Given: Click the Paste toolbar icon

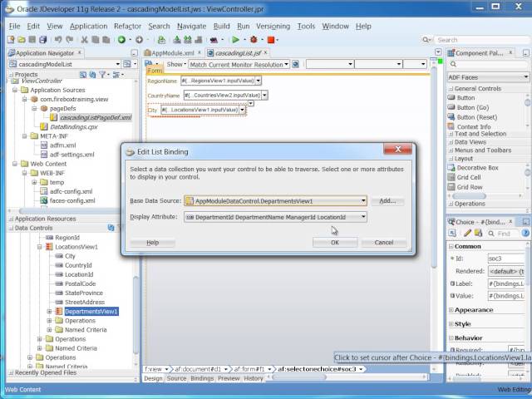Looking at the screenshot, I should [106, 40].
